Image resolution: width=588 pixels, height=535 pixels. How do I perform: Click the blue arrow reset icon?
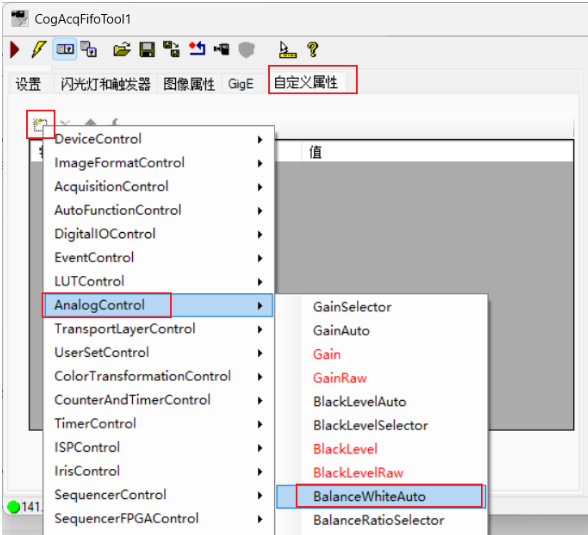pyautogui.click(x=197, y=49)
